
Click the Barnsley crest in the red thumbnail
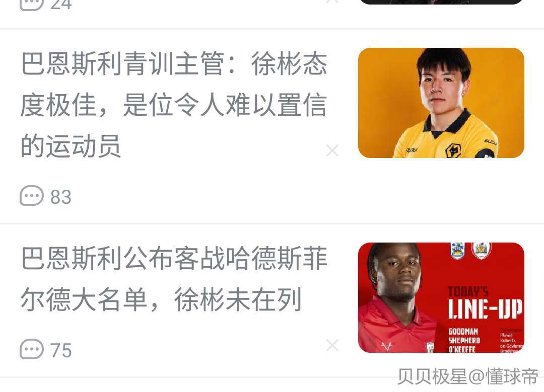[481, 250]
